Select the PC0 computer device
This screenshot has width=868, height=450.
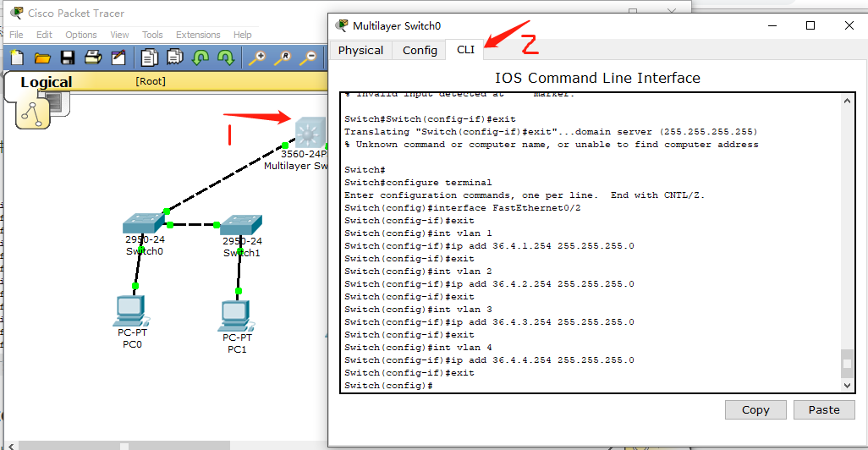point(132,310)
